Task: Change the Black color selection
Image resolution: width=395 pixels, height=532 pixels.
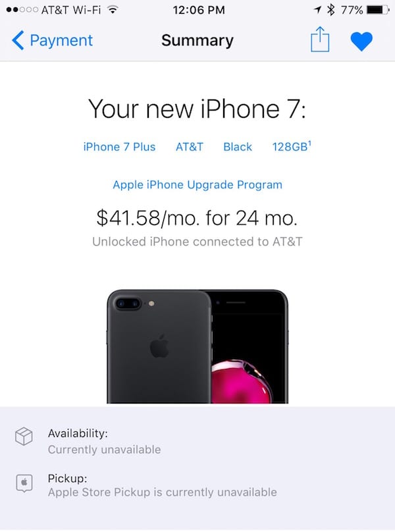Action: pyautogui.click(x=238, y=147)
